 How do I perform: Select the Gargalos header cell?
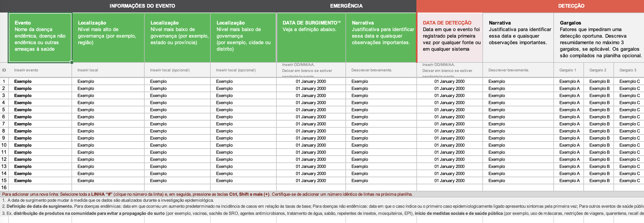[599, 38]
